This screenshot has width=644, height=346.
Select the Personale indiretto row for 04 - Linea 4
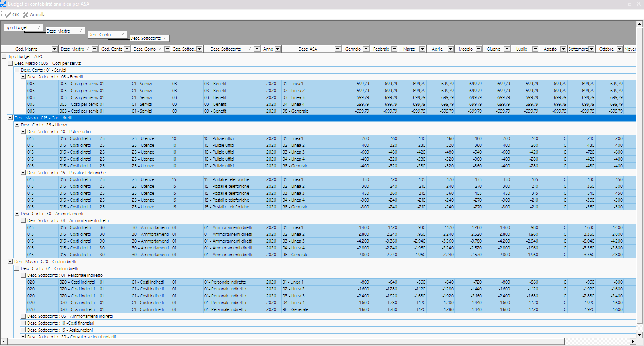click(x=331, y=303)
